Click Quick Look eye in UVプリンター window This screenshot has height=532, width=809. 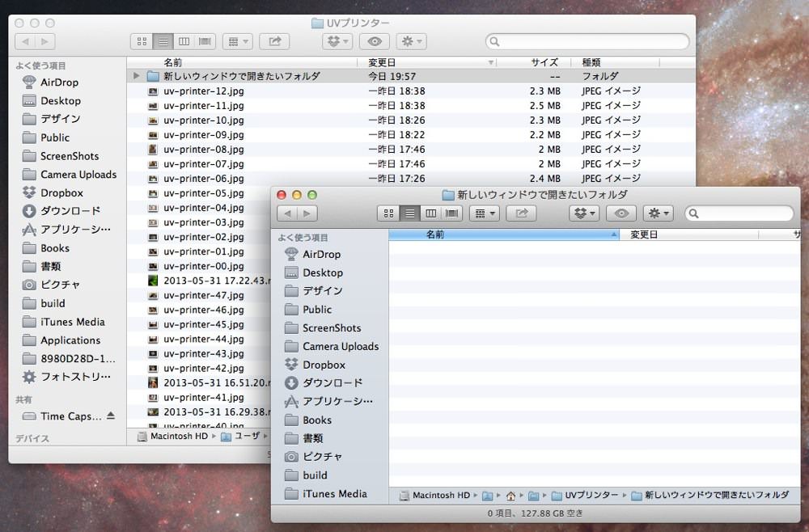375,41
